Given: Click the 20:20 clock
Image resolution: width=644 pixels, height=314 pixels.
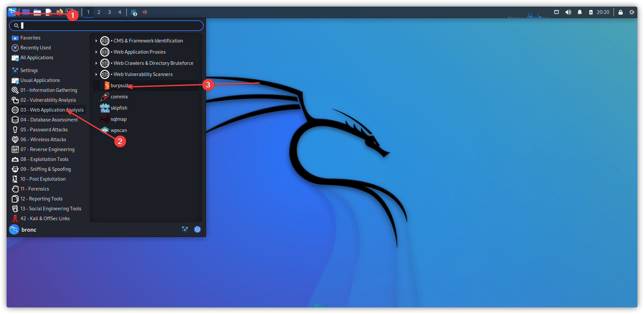Looking at the screenshot, I should [x=603, y=12].
